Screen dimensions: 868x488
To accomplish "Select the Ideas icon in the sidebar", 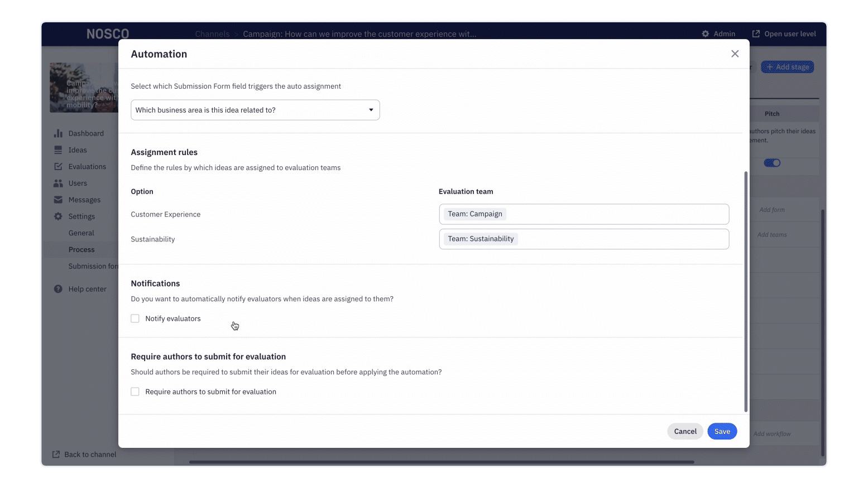I will pyautogui.click(x=58, y=149).
